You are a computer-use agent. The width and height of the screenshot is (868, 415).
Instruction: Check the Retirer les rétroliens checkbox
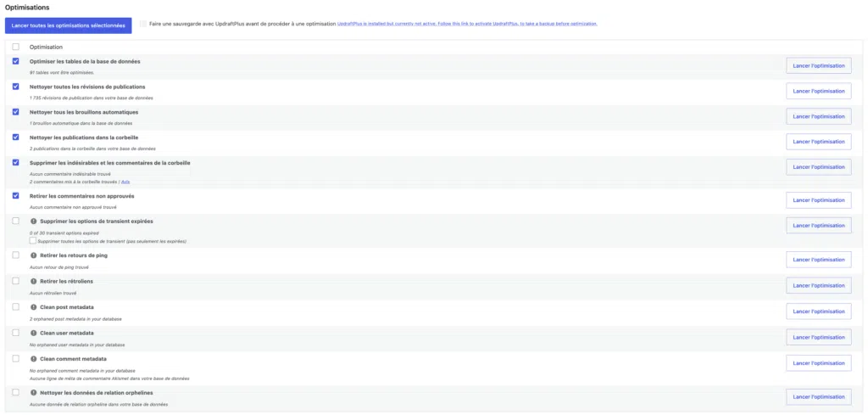[x=15, y=281]
